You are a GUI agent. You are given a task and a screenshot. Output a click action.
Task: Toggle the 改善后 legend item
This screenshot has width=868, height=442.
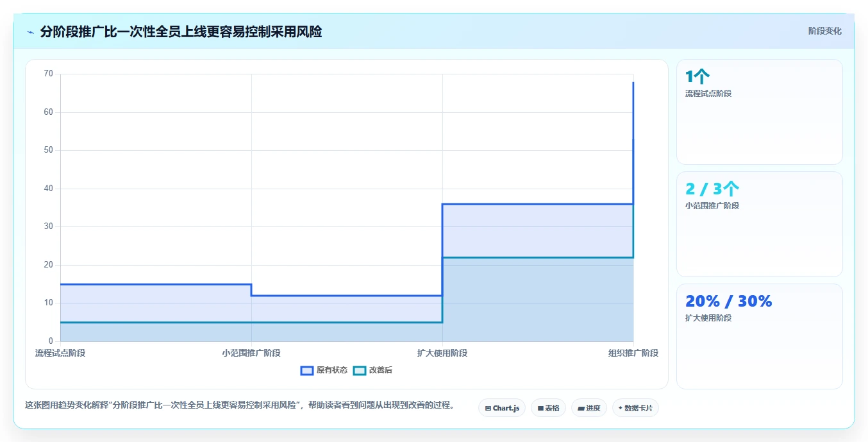tap(372, 370)
